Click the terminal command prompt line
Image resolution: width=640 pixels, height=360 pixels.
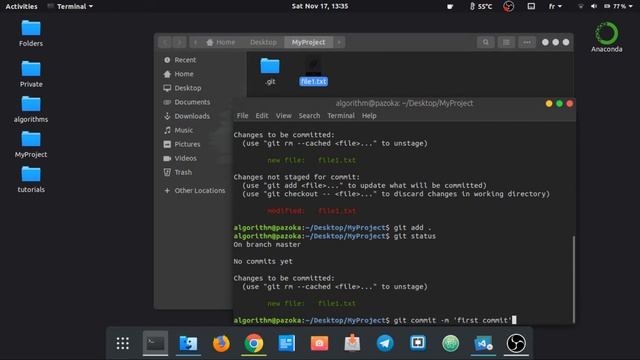click(x=375, y=320)
